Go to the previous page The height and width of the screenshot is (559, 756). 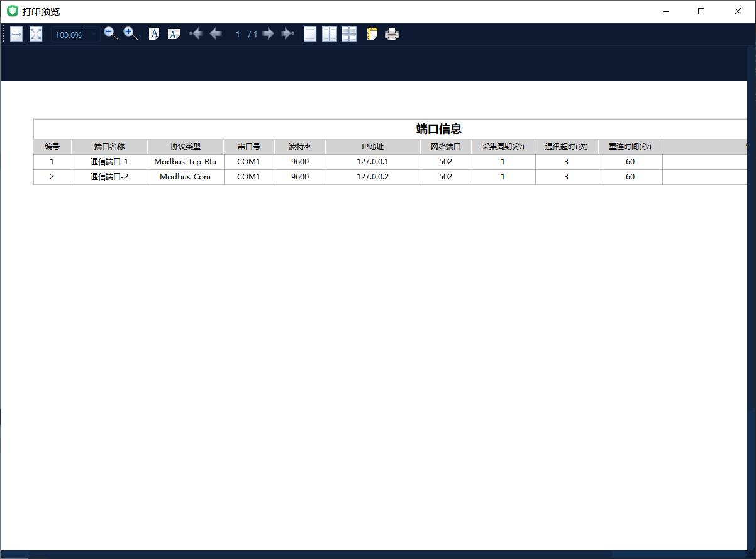click(x=215, y=34)
